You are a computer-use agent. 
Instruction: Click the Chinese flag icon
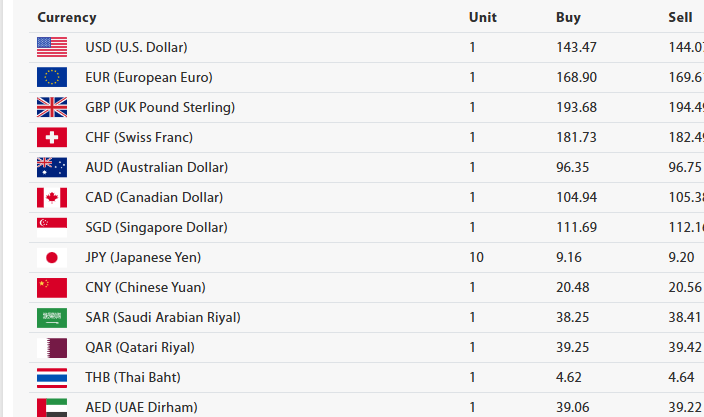pyautogui.click(x=52, y=287)
